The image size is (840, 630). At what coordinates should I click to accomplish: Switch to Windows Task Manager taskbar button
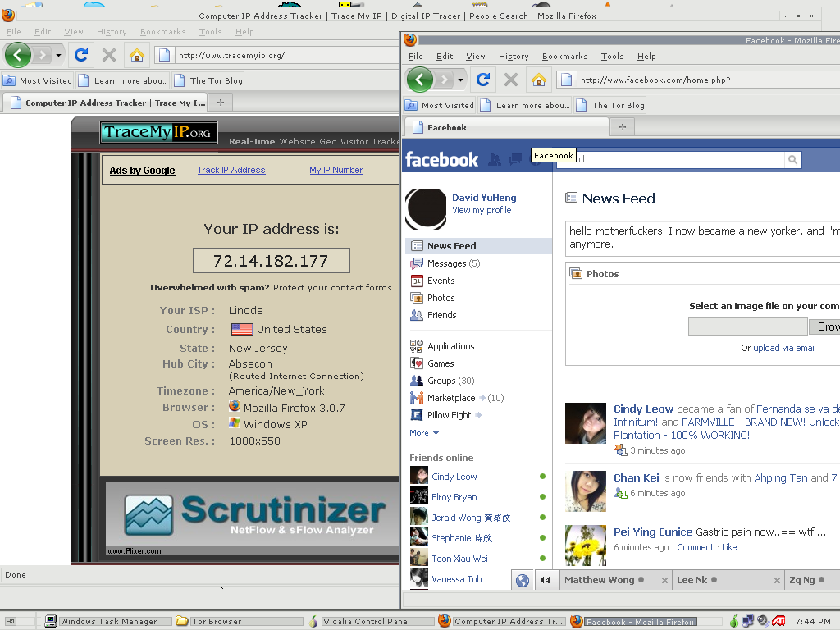(107, 622)
